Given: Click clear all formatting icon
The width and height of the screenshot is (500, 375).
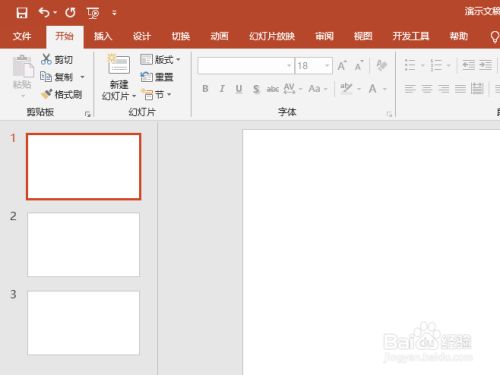Looking at the screenshot, I should tap(381, 65).
